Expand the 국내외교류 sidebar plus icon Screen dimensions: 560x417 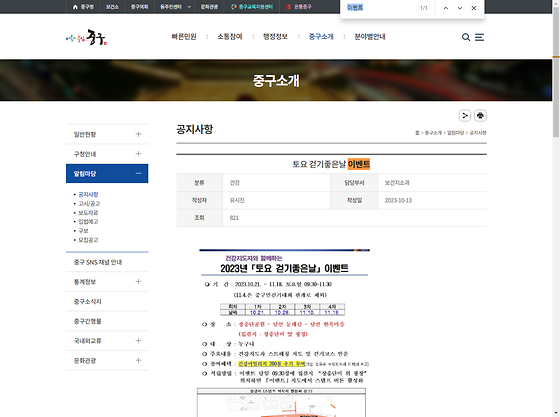(138, 341)
